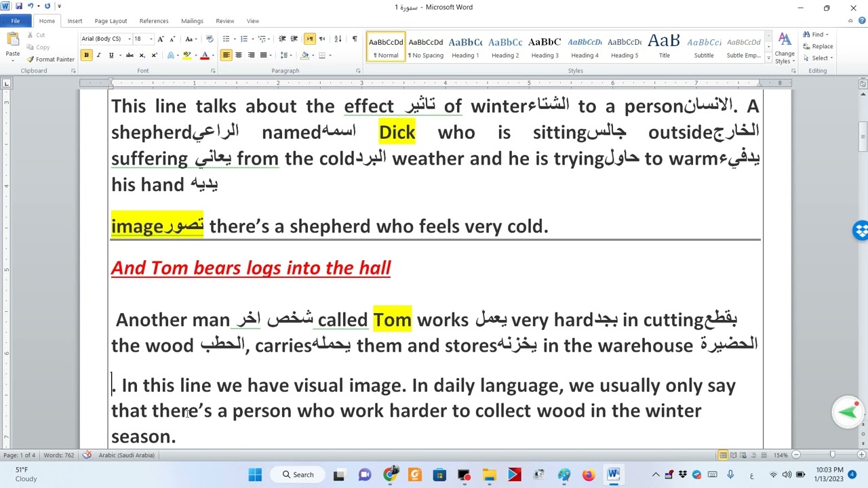Switch to the Review tab
The height and width of the screenshot is (488, 868).
(x=224, y=21)
